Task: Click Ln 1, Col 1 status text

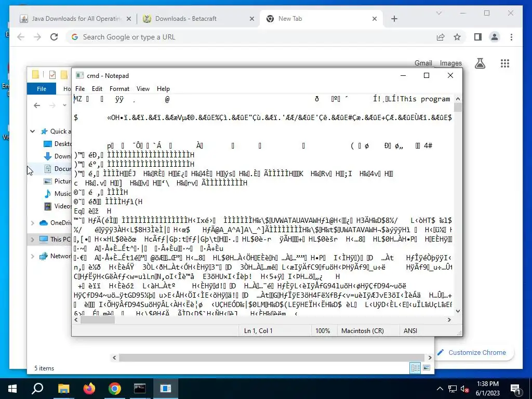Action: (258, 331)
